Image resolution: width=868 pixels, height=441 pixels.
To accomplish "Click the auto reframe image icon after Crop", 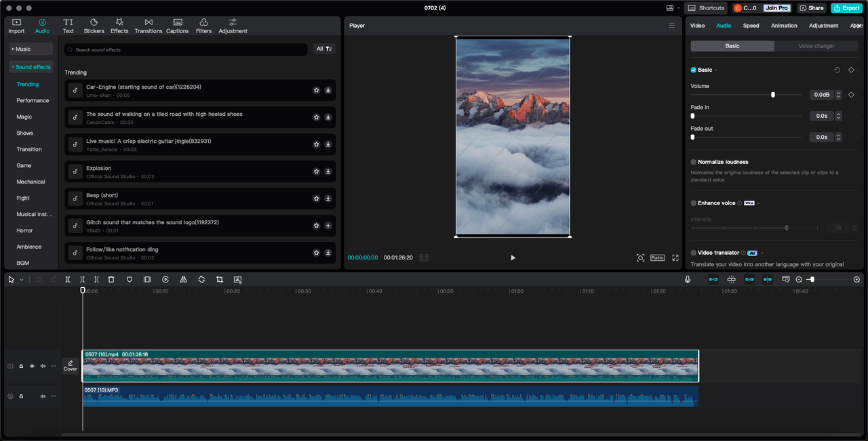I will click(237, 279).
